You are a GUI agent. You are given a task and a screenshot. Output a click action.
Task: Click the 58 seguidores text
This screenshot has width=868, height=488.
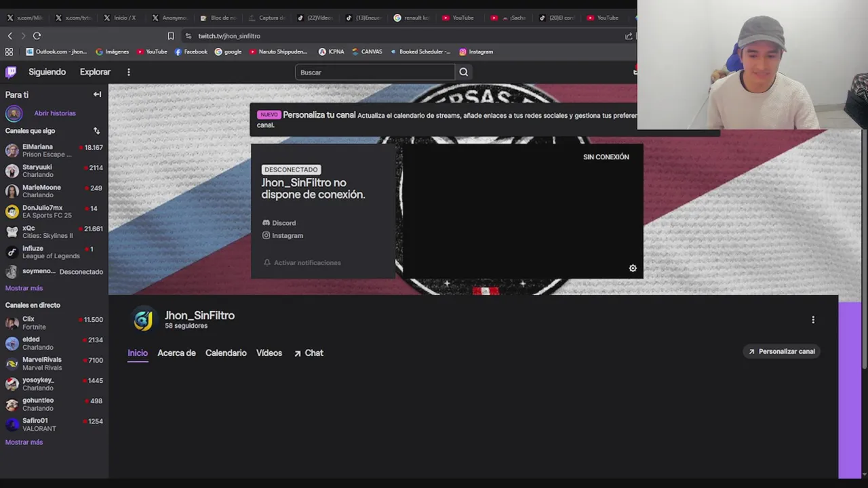[186, 326]
